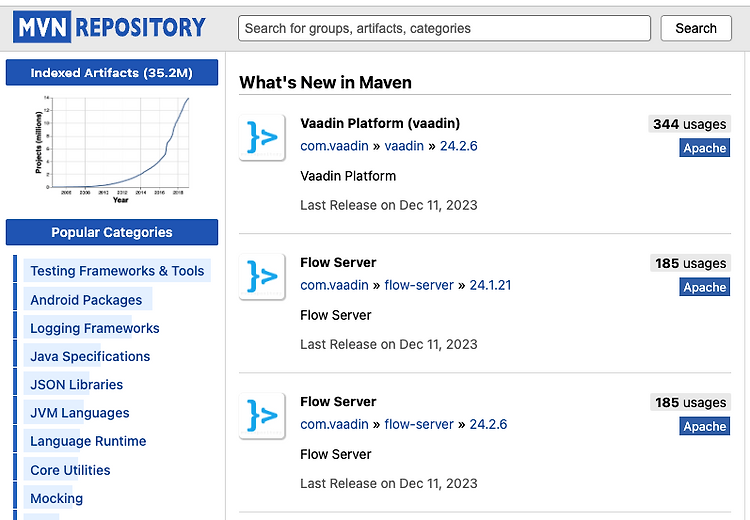Open Testing Frameworks & Tools category
Image resolution: width=750 pixels, height=520 pixels.
117,271
